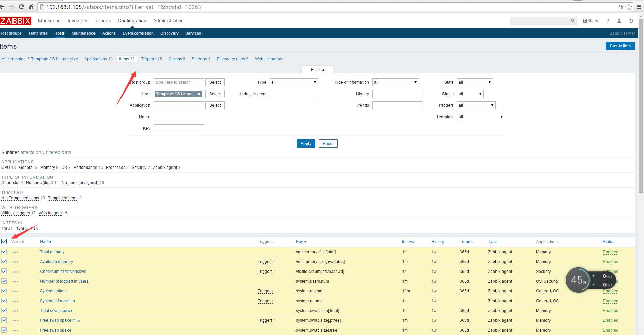Reload the page with the refresh icon

[21, 7]
